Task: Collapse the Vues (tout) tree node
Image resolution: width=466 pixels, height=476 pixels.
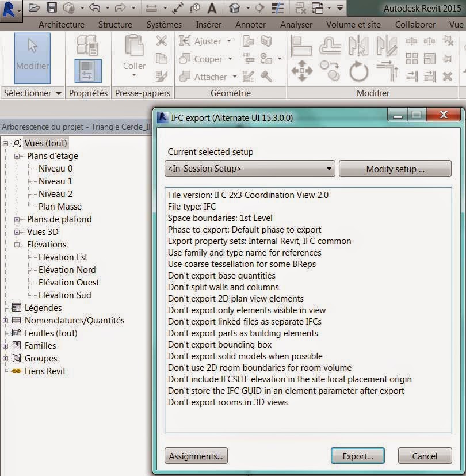Action: (5, 143)
